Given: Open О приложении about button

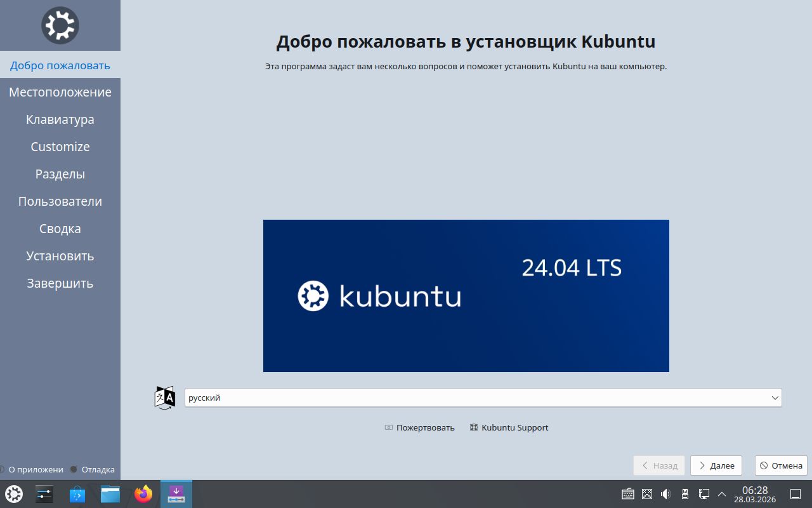Looking at the screenshot, I should (32, 469).
